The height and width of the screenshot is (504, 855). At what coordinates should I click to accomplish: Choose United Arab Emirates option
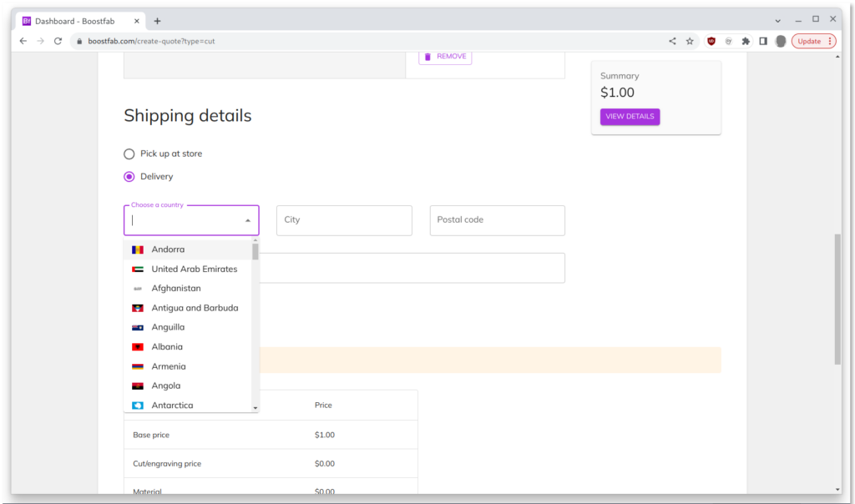click(x=188, y=270)
